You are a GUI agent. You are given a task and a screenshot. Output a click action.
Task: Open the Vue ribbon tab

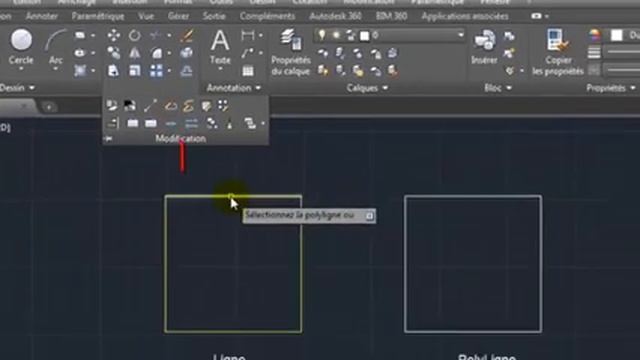pos(146,16)
